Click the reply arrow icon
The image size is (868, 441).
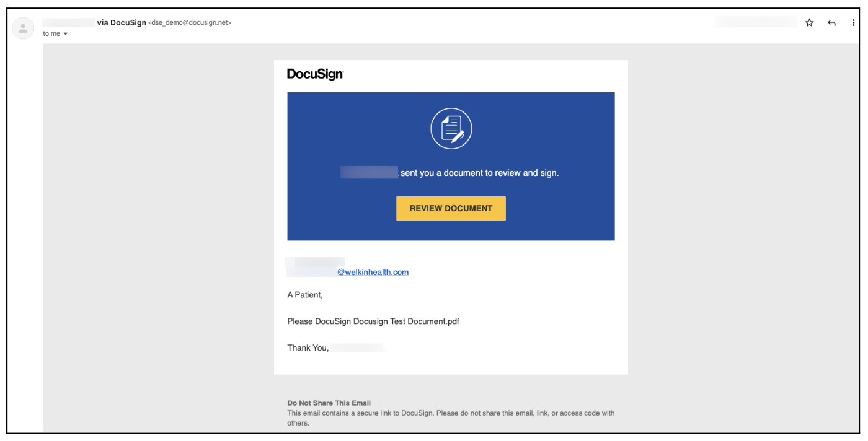click(x=831, y=22)
